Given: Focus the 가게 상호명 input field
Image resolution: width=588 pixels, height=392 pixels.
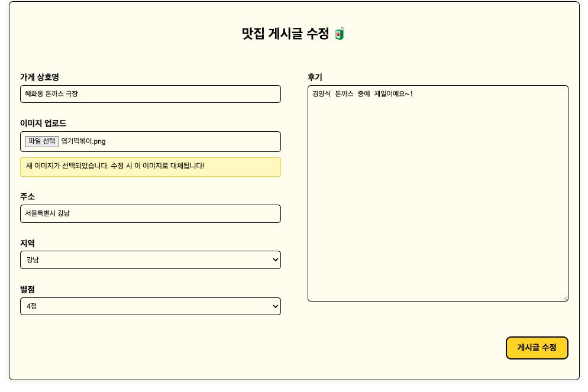Looking at the screenshot, I should (x=150, y=94).
